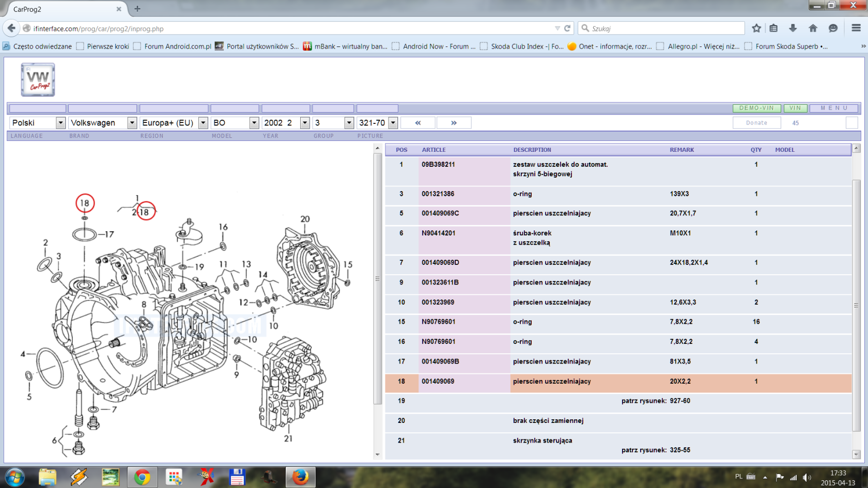Open Onet bookmark

pyautogui.click(x=610, y=46)
